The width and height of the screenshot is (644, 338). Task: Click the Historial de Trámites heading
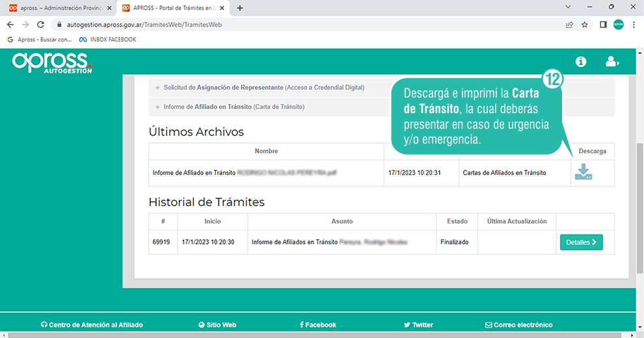click(x=207, y=201)
